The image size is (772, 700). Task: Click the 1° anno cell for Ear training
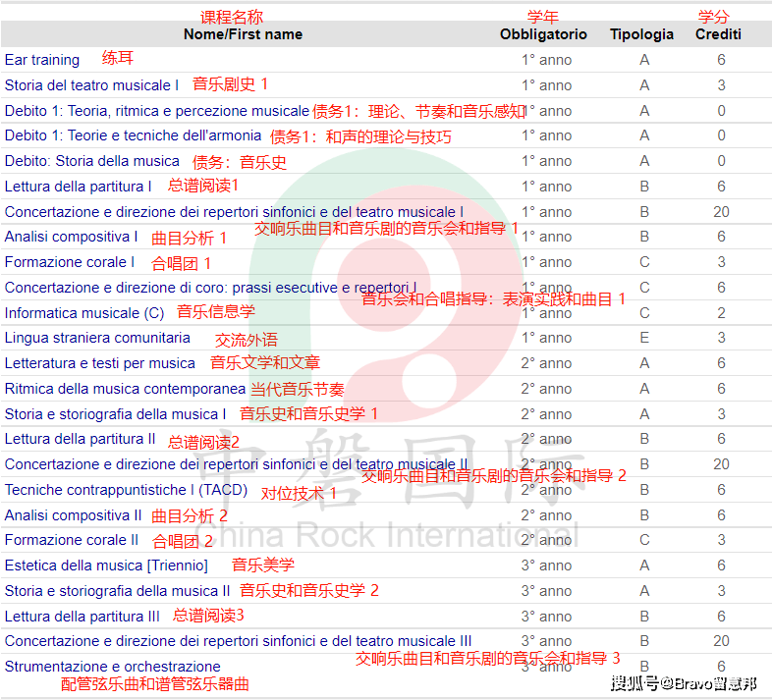[546, 60]
